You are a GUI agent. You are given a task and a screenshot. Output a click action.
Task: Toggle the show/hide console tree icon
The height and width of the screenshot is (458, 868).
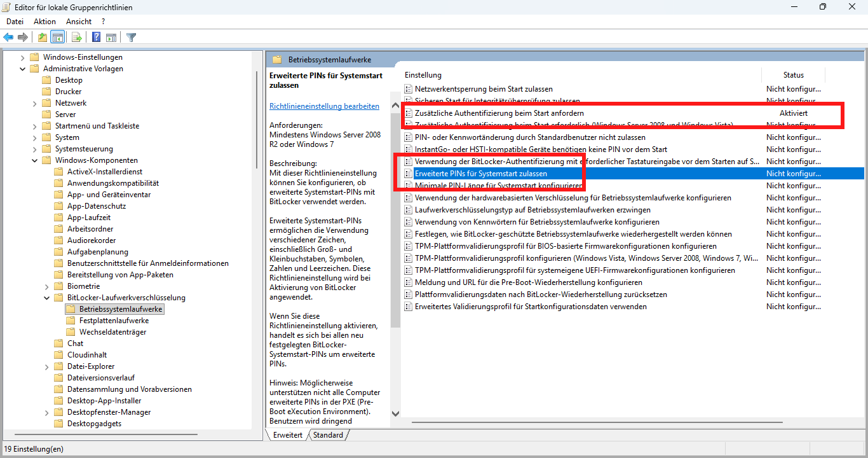[57, 38]
